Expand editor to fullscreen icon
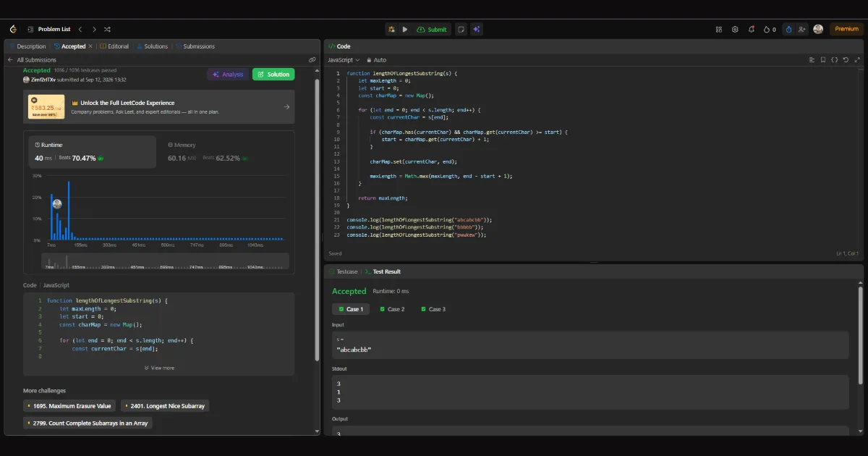This screenshot has height=456, width=868. click(x=857, y=60)
